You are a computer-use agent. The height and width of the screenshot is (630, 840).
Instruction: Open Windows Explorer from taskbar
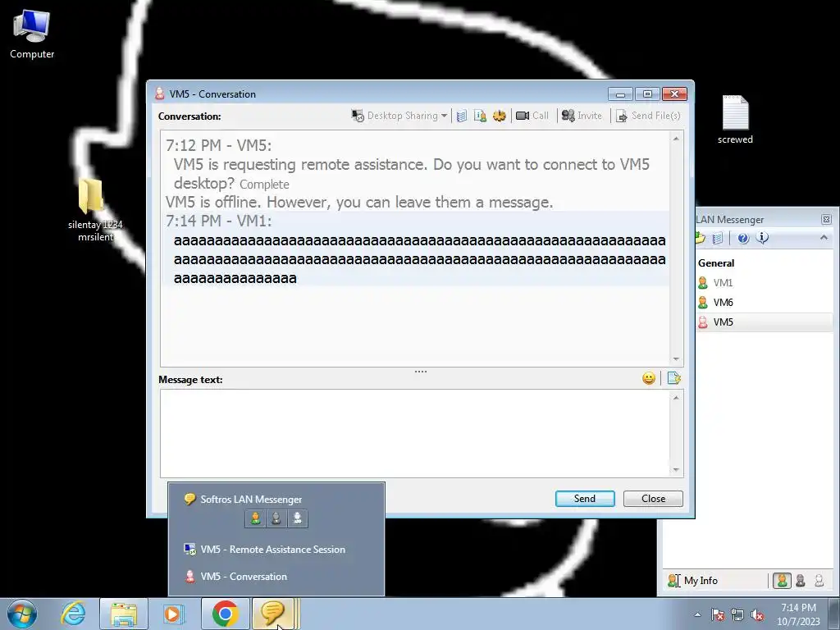coord(124,614)
